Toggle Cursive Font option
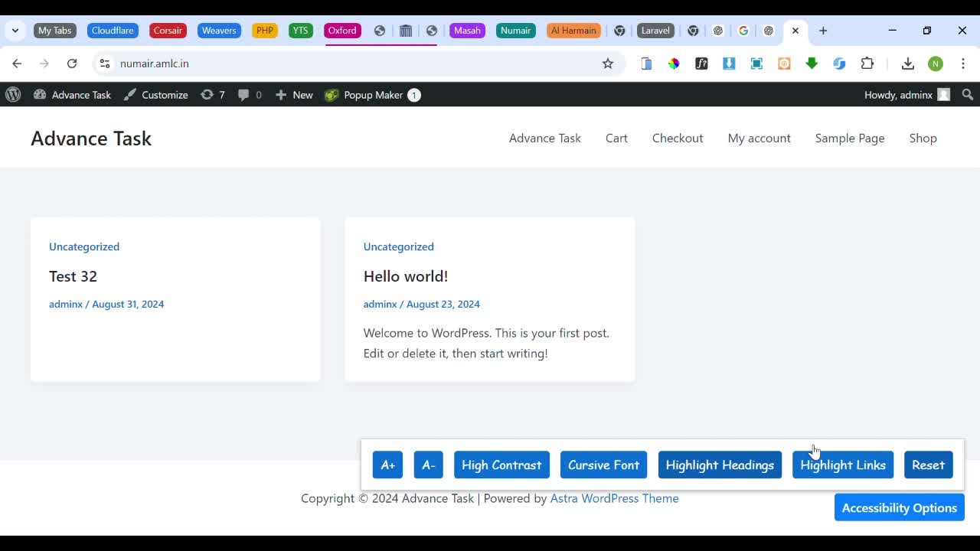 pyautogui.click(x=603, y=465)
